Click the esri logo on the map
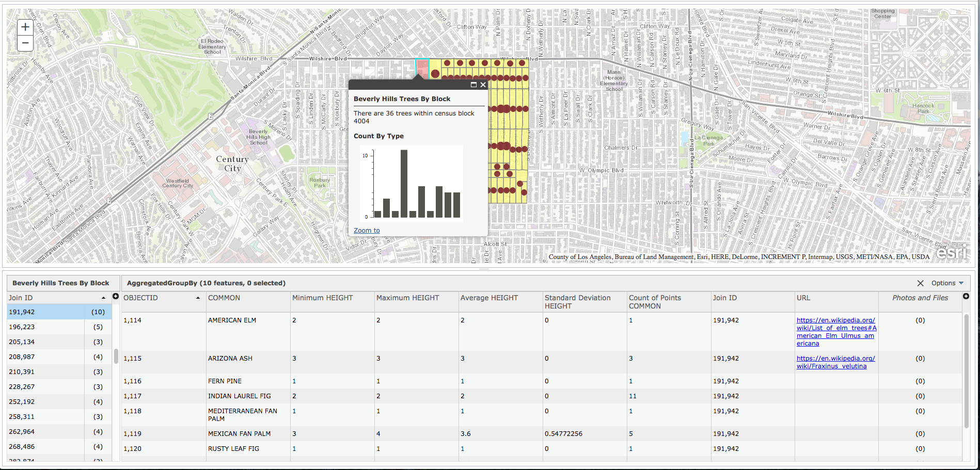The image size is (980, 470). point(952,252)
